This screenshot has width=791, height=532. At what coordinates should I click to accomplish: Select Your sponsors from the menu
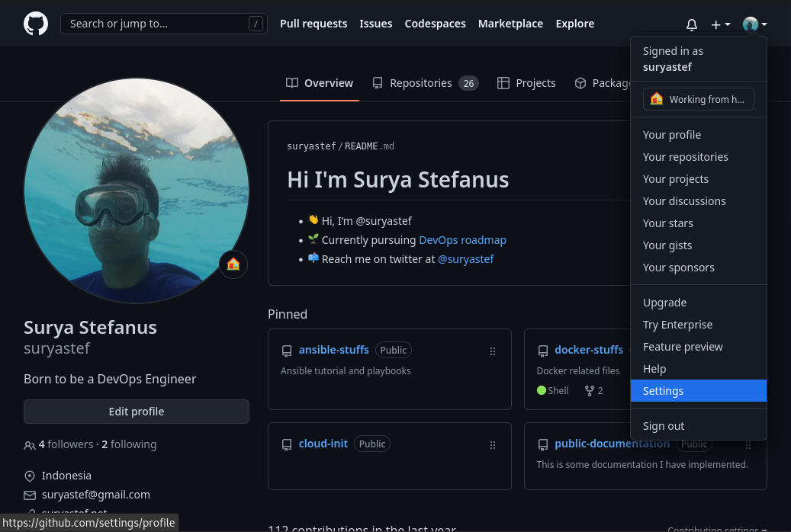[x=699, y=268]
